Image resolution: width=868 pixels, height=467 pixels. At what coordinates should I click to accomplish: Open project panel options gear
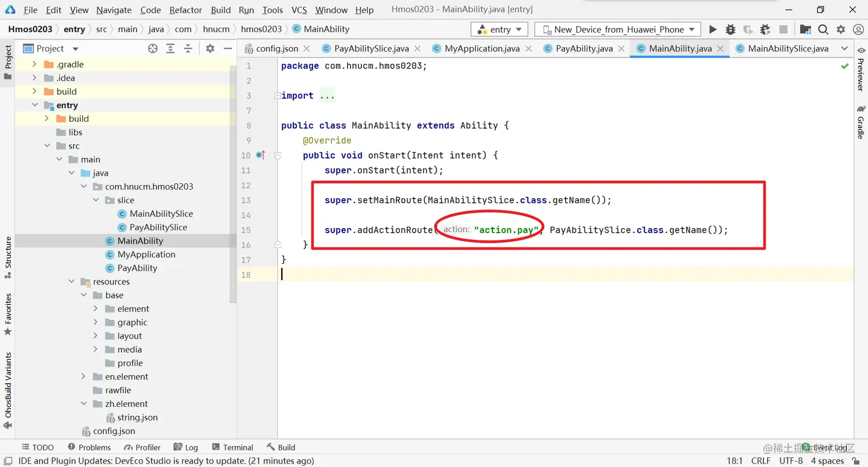210,49
